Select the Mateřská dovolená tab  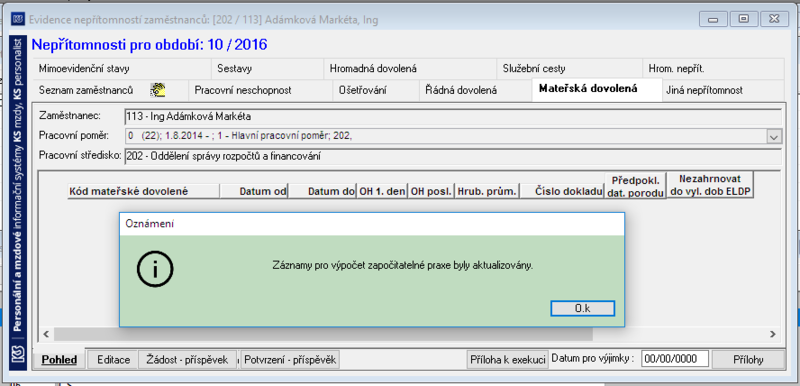[x=597, y=89]
